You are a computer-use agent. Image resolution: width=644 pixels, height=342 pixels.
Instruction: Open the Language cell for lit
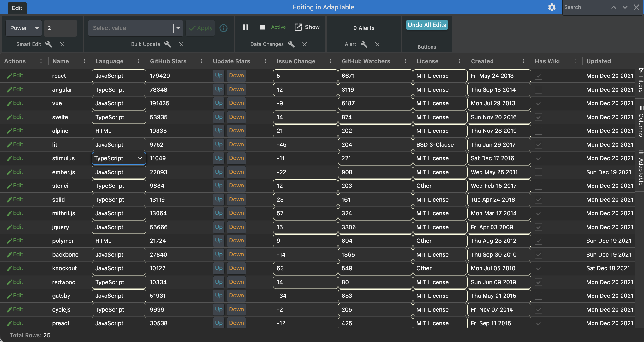tap(119, 144)
